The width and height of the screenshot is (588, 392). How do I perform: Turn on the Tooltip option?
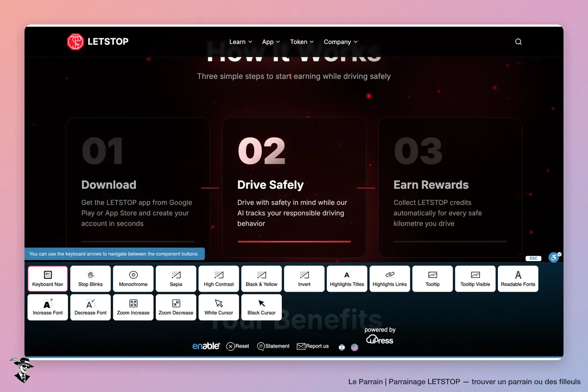coord(433,279)
